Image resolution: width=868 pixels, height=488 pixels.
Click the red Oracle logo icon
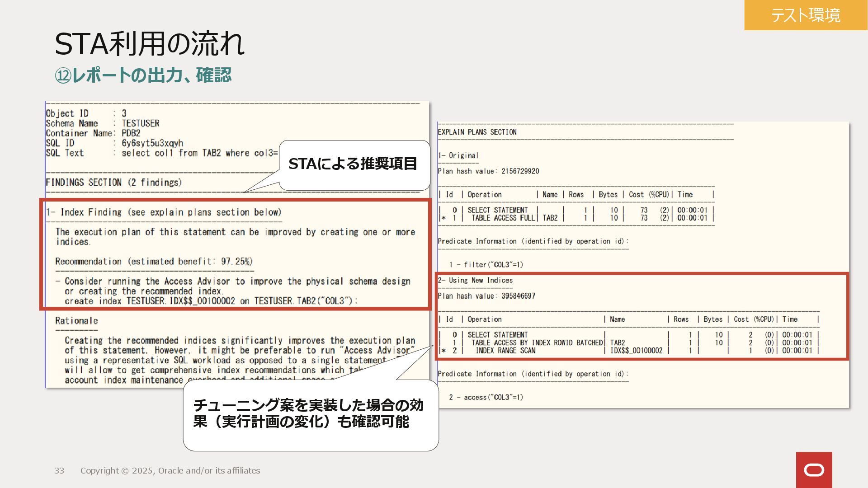coord(814,470)
